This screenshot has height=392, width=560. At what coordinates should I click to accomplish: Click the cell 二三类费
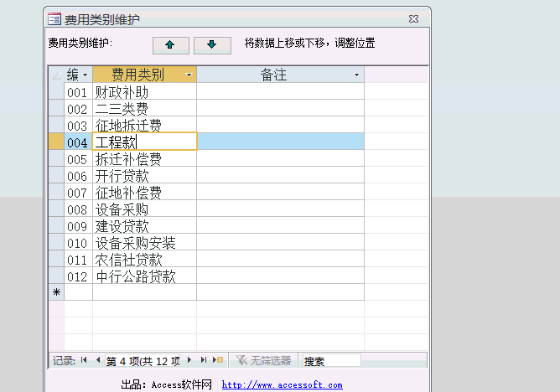144,108
